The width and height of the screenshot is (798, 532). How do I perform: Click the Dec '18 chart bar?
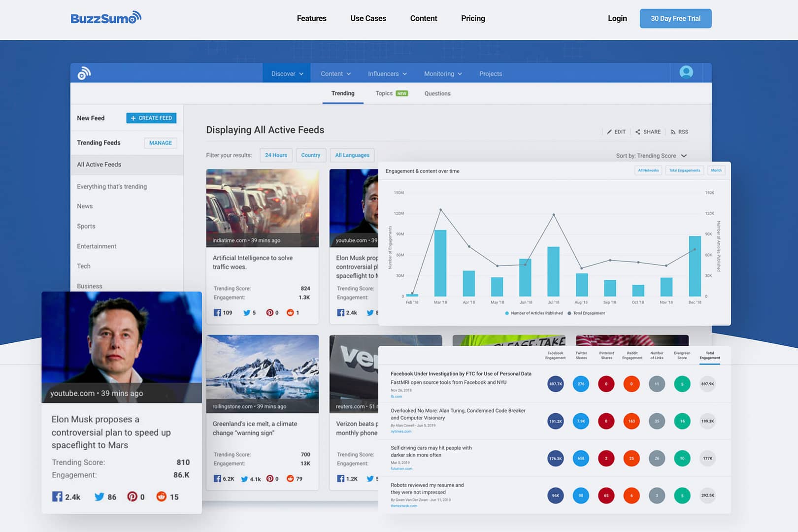695,266
